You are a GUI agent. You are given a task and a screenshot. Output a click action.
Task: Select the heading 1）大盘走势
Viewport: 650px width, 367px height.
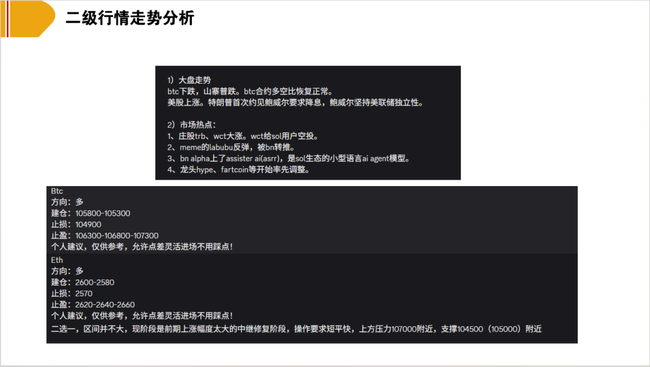tap(189, 80)
